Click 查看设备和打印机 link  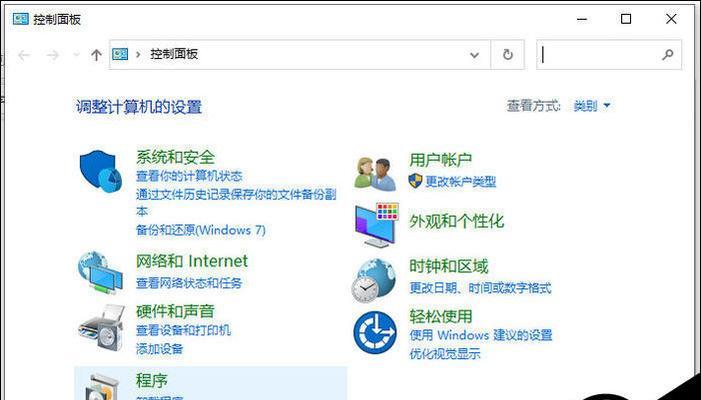tap(183, 330)
